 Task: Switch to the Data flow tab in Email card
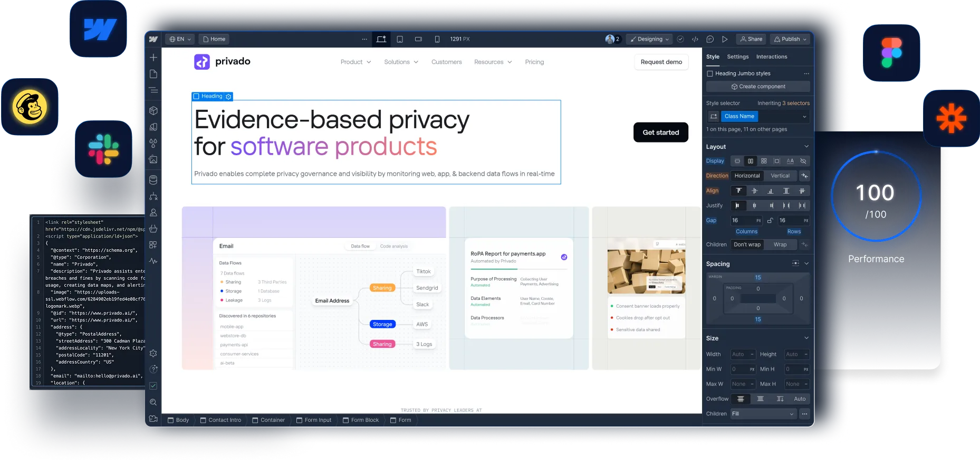tap(360, 247)
